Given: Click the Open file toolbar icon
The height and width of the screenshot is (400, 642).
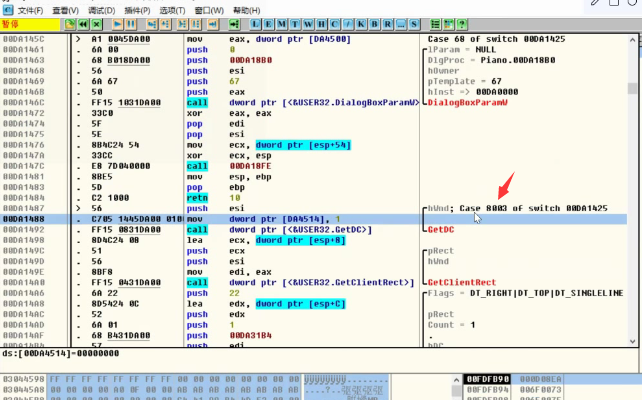Looking at the screenshot, I should [x=70, y=25].
